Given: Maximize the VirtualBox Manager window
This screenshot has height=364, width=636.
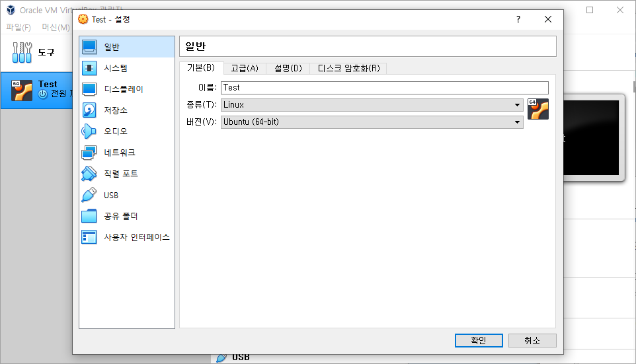Looking at the screenshot, I should click(x=590, y=10).
